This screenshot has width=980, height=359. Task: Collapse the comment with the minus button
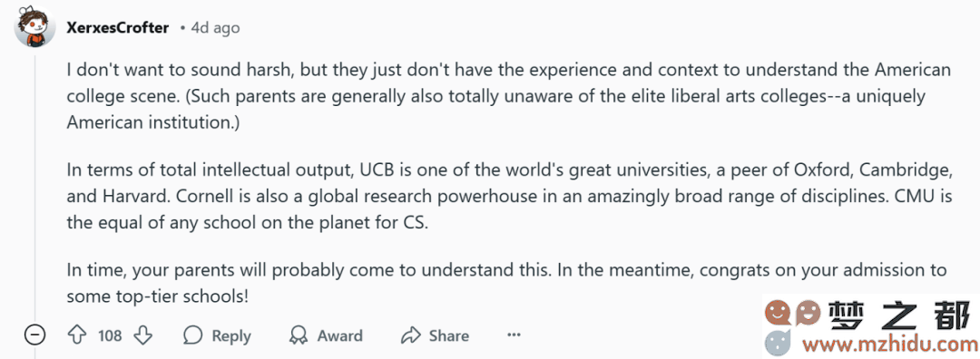[x=35, y=335]
